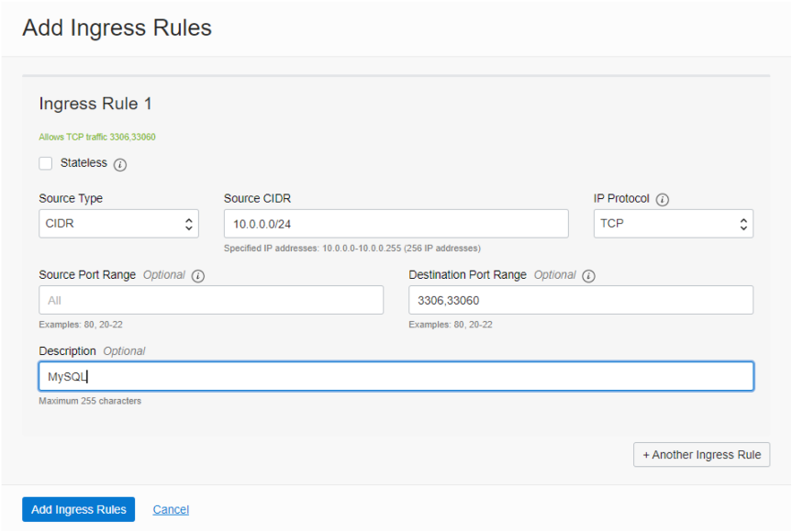
Task: Enable the Stateless checkbox
Action: coord(45,163)
